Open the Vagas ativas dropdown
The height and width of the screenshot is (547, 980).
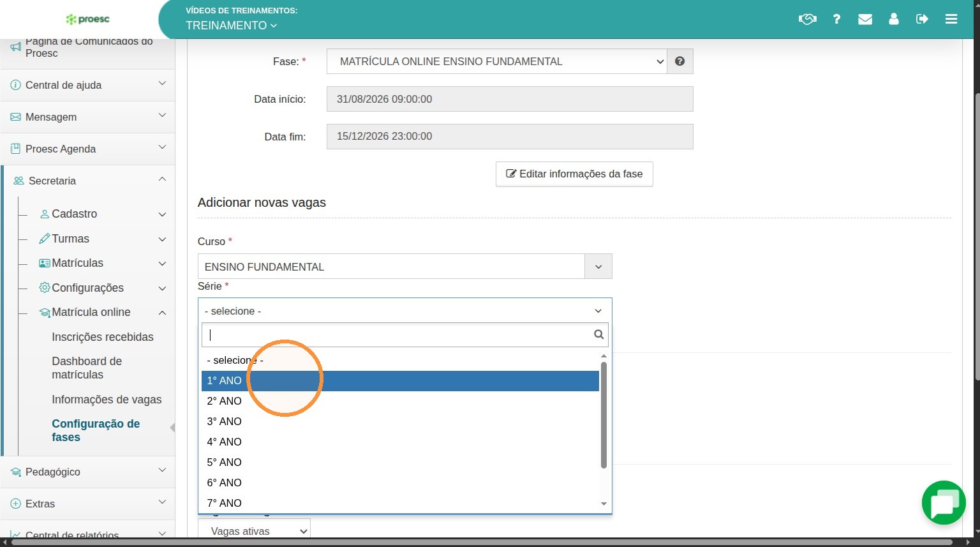coord(254,531)
